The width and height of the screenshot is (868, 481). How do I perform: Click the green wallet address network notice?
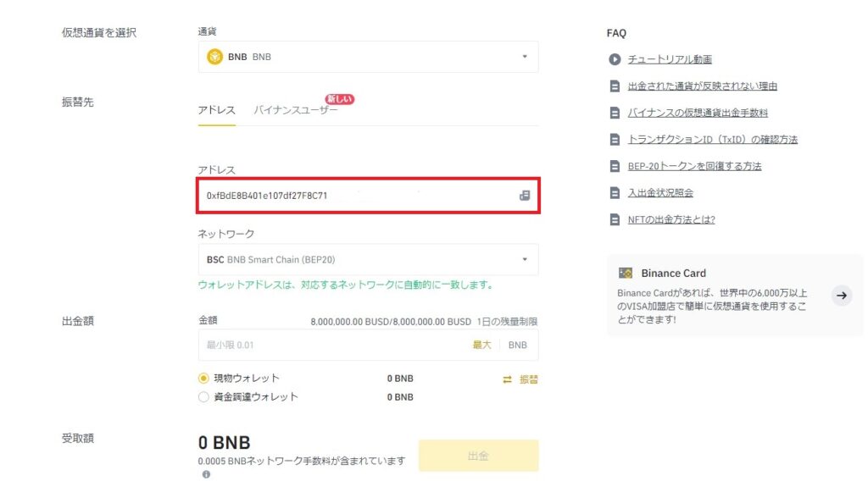[346, 285]
